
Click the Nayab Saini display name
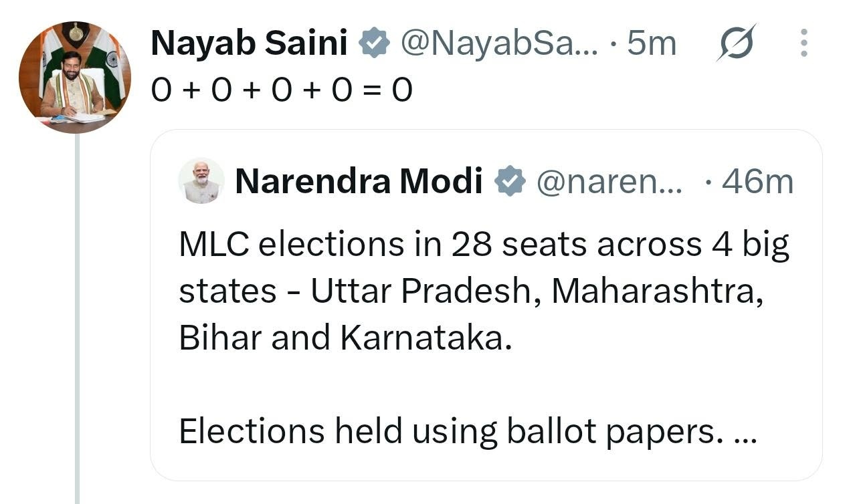[x=249, y=44]
